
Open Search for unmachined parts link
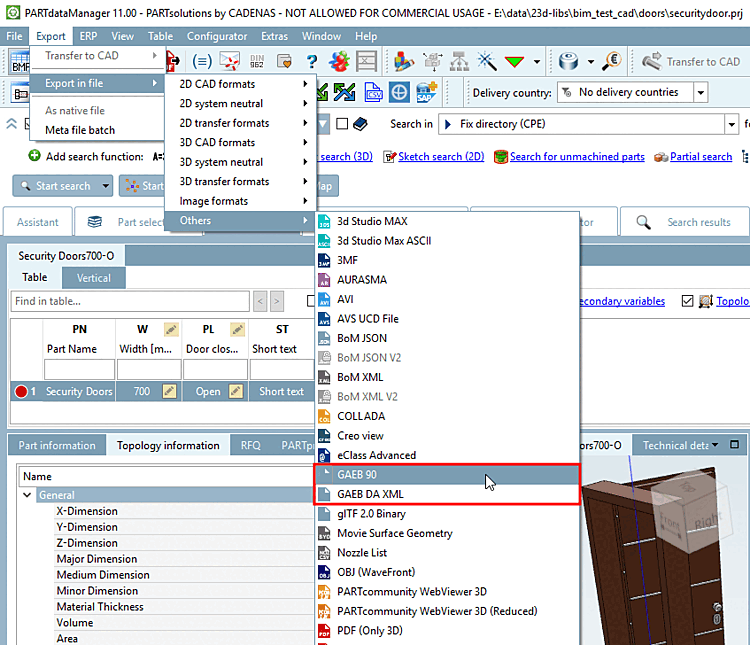[576, 157]
